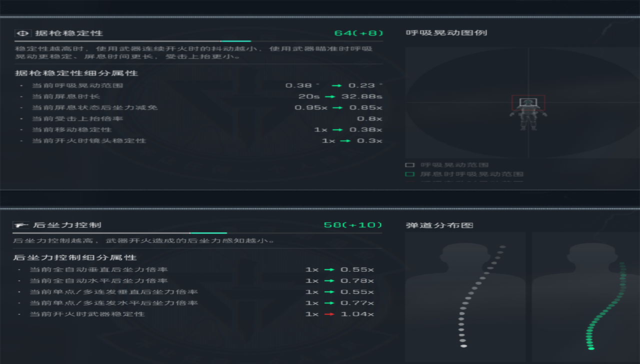Toggle the white 呼吸晃动范围 legend square
Viewport: 640px width, 364px height.
pyautogui.click(x=409, y=165)
